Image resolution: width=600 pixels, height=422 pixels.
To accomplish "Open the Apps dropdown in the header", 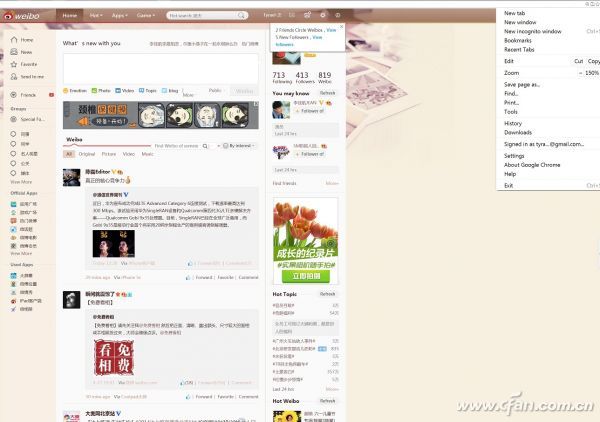I will click(120, 15).
